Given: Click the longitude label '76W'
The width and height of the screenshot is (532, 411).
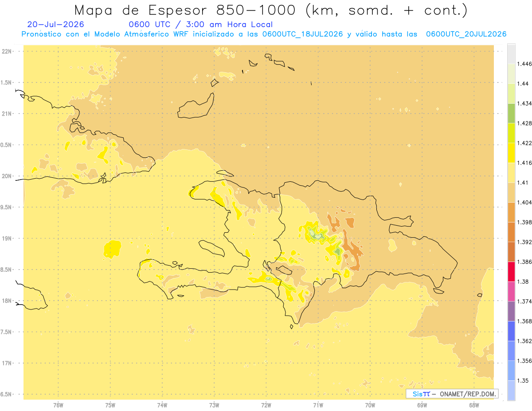Looking at the screenshot, I should 58,405.
